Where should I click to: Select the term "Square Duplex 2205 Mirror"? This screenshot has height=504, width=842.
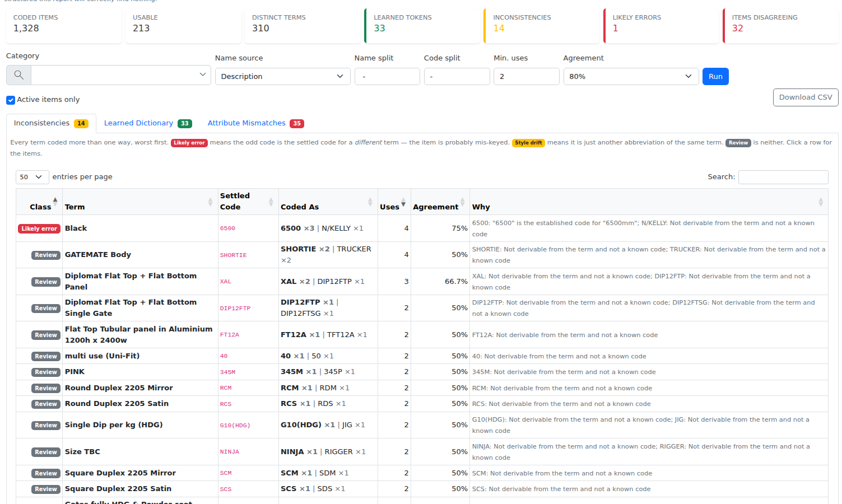click(x=120, y=473)
